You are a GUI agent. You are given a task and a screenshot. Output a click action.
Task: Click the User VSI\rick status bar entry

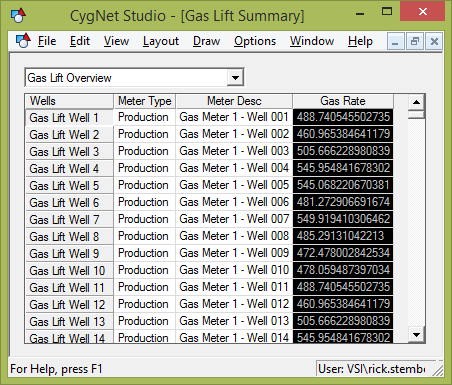click(x=372, y=369)
